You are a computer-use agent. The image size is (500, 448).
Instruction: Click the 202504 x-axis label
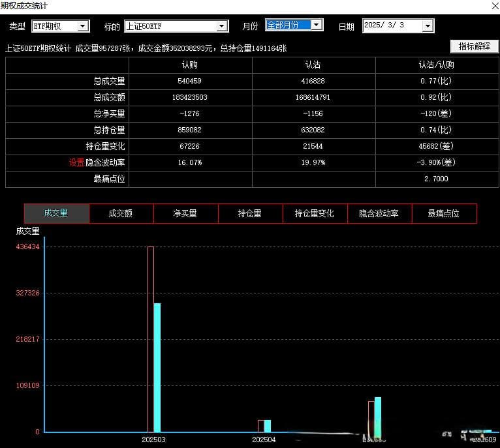coord(264,440)
